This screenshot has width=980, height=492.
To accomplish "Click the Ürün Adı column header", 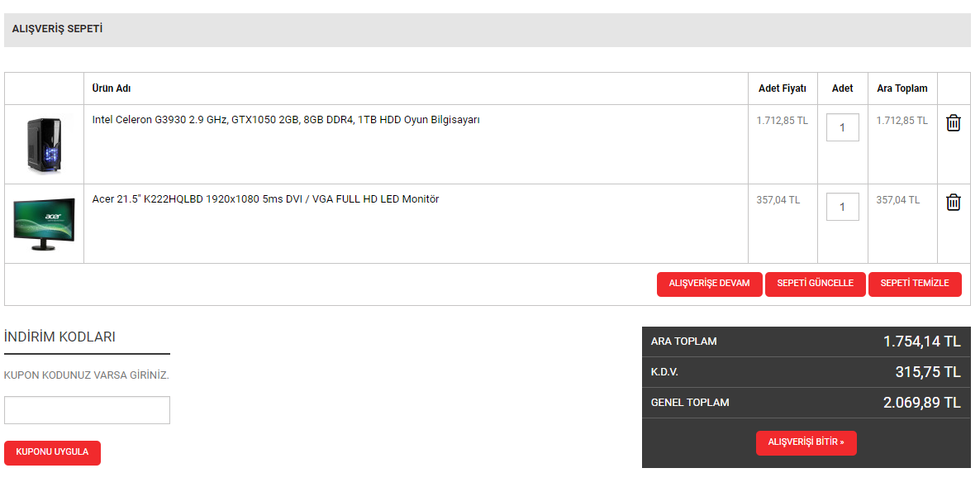I will tap(112, 88).
